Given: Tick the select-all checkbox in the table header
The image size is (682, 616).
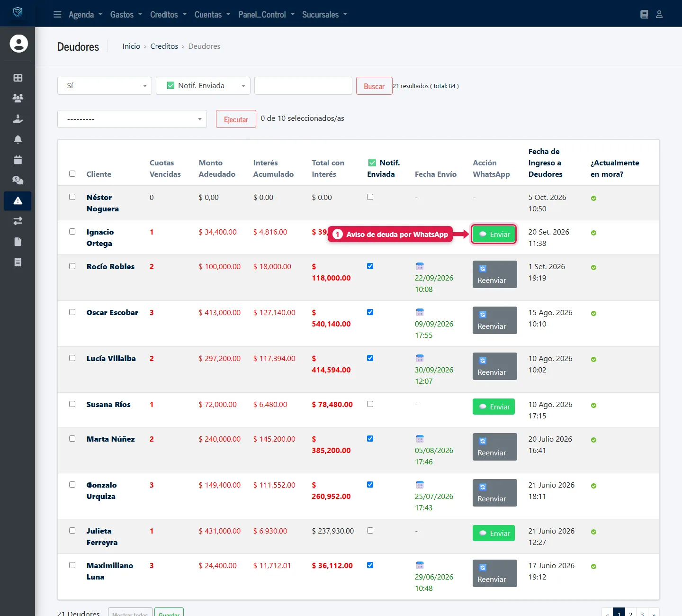Looking at the screenshot, I should (72, 173).
